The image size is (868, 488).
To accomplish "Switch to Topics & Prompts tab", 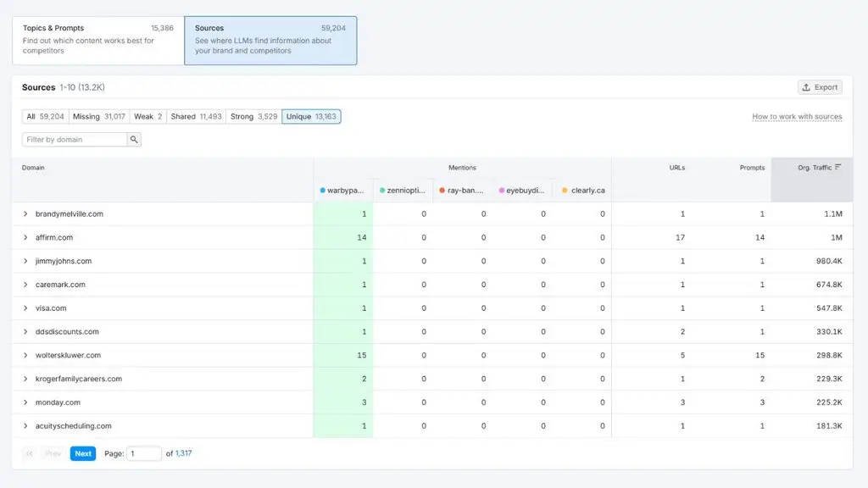I will tap(98, 41).
